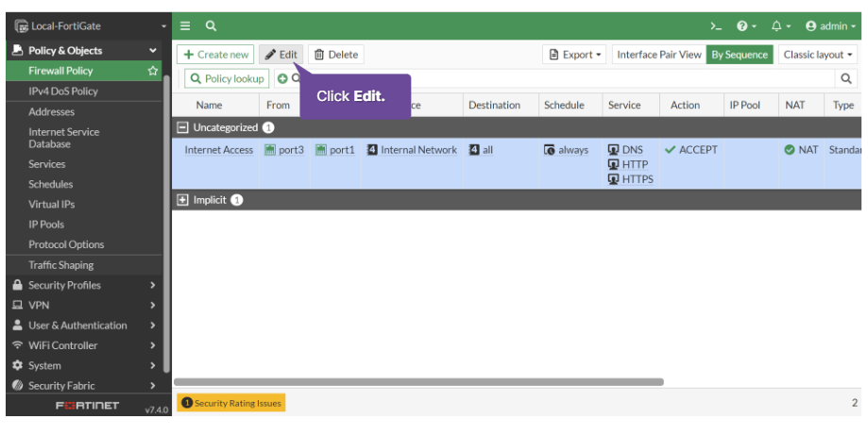
Task: Click port3 in From column
Action: (284, 150)
